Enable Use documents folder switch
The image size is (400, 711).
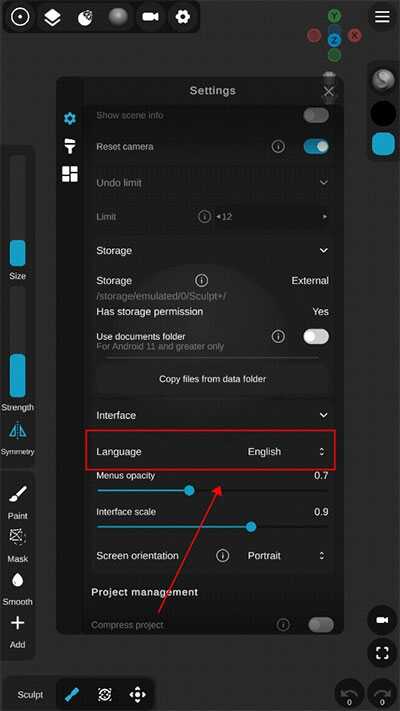[316, 336]
